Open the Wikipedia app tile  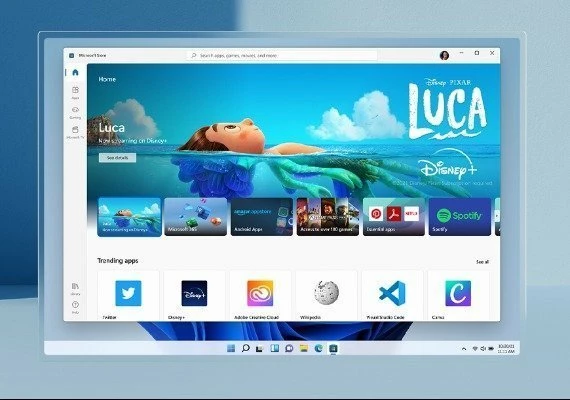coord(326,295)
